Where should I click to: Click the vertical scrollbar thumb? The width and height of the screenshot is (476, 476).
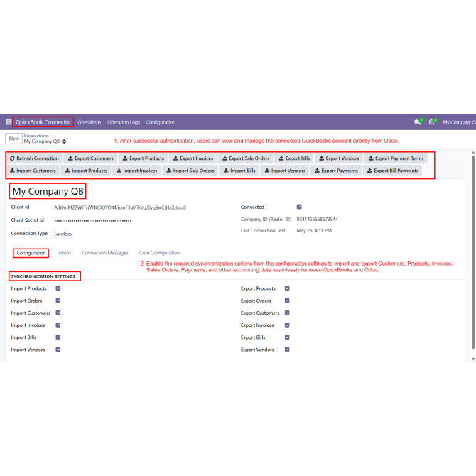(x=473, y=253)
